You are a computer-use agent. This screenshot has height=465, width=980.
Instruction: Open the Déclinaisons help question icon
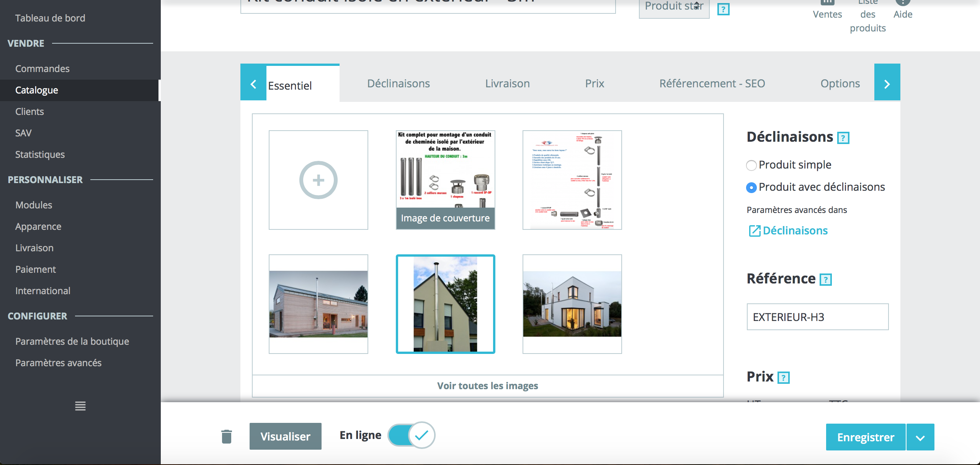tap(843, 138)
